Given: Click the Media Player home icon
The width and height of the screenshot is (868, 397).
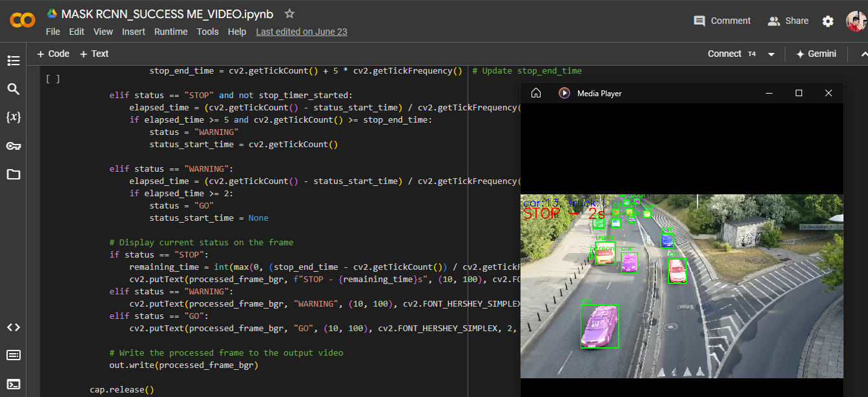Looking at the screenshot, I should click(535, 94).
